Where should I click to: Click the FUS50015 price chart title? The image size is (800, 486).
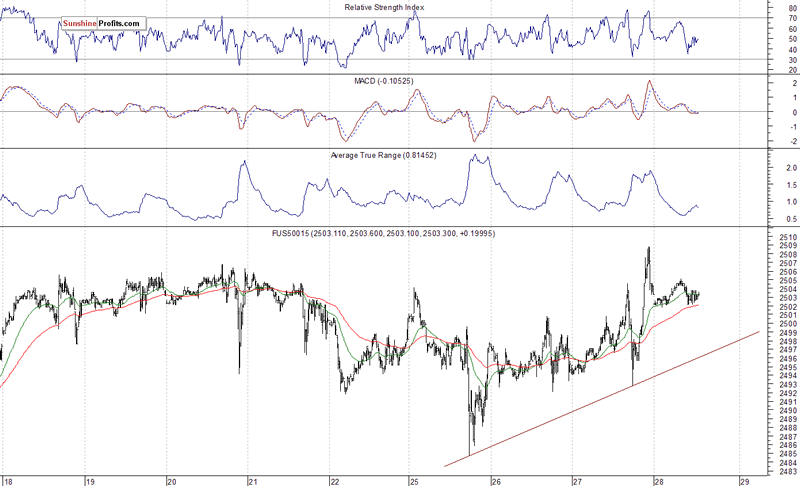tap(383, 233)
